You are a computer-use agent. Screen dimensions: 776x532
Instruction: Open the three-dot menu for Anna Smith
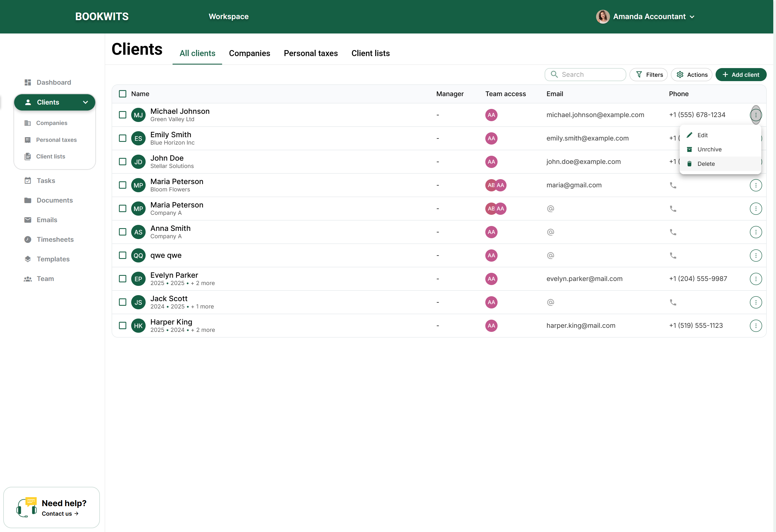point(756,232)
